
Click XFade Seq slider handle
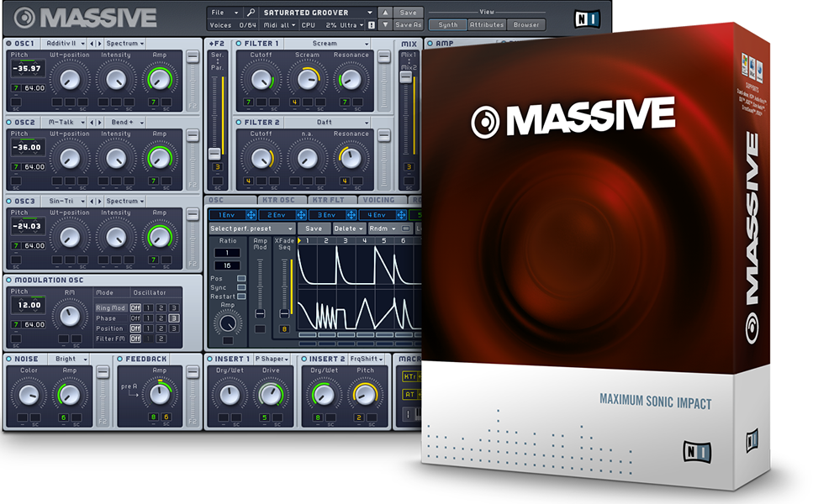284,313
